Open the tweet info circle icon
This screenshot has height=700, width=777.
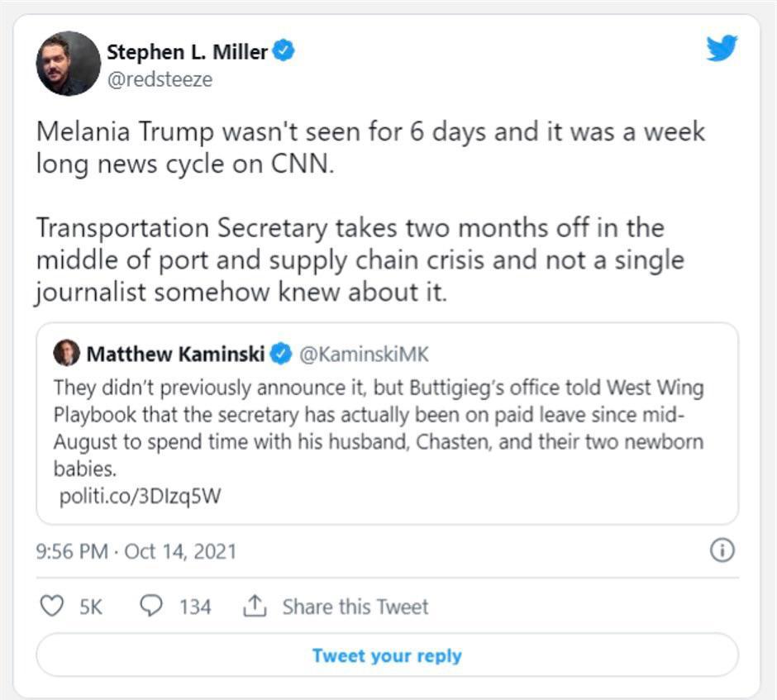pyautogui.click(x=722, y=550)
